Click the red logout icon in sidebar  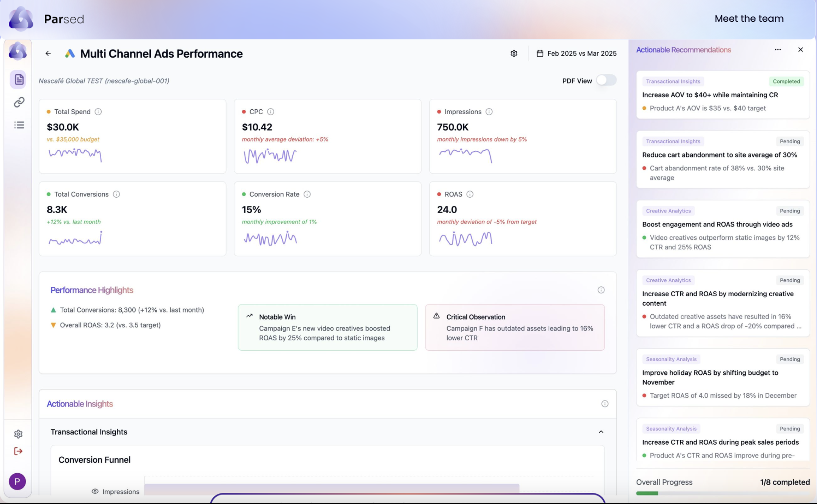pos(18,451)
